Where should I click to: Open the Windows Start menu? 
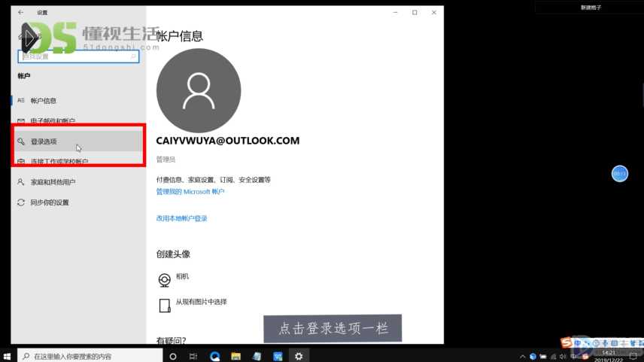(7, 356)
